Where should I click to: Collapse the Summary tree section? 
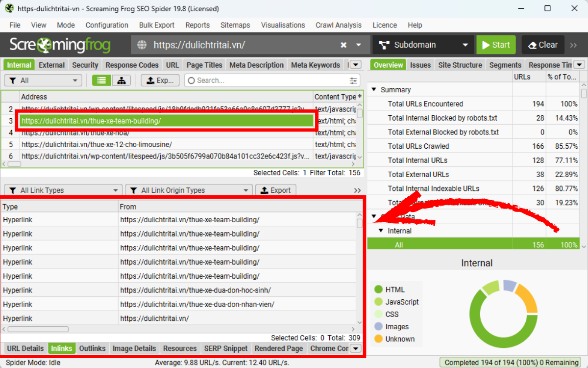point(374,90)
